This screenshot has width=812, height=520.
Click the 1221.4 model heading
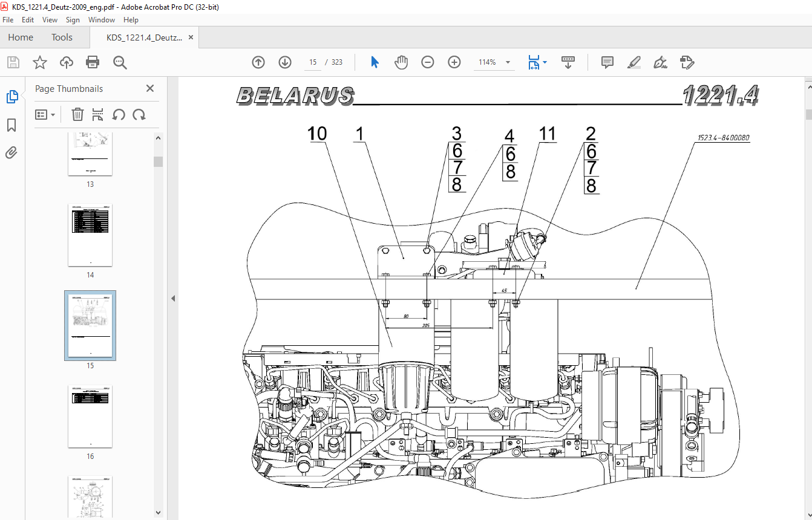point(720,96)
